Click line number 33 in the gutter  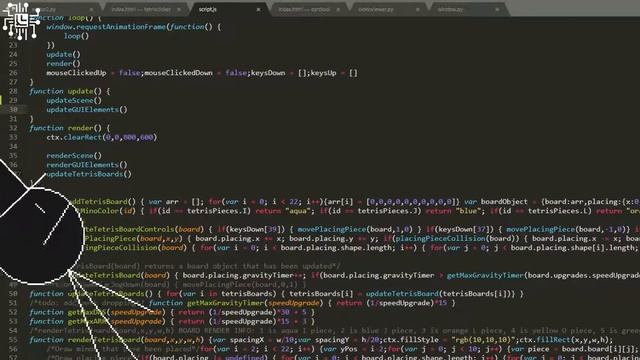pyautogui.click(x=13, y=138)
